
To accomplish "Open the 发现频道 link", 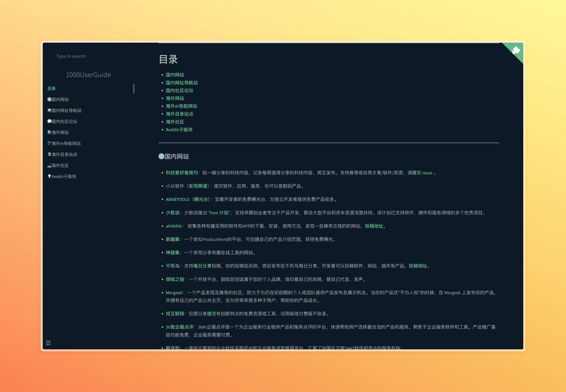I will [198, 186].
